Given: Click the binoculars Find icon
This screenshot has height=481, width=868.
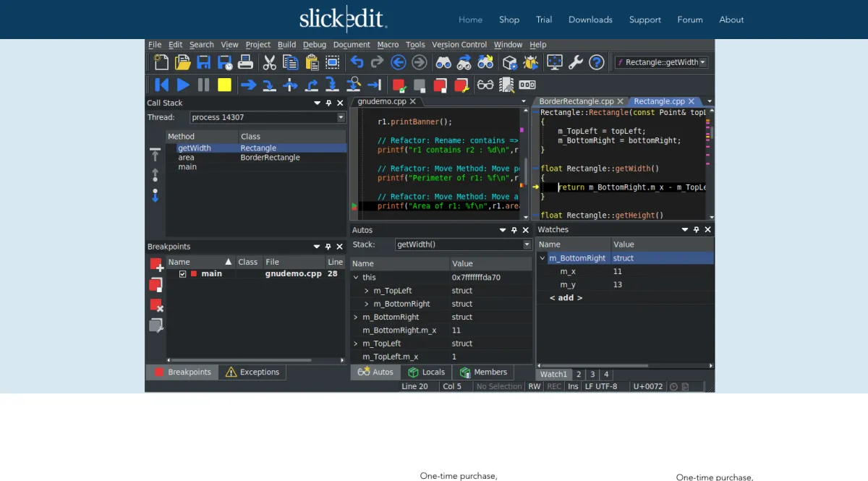Looking at the screenshot, I should tap(443, 62).
